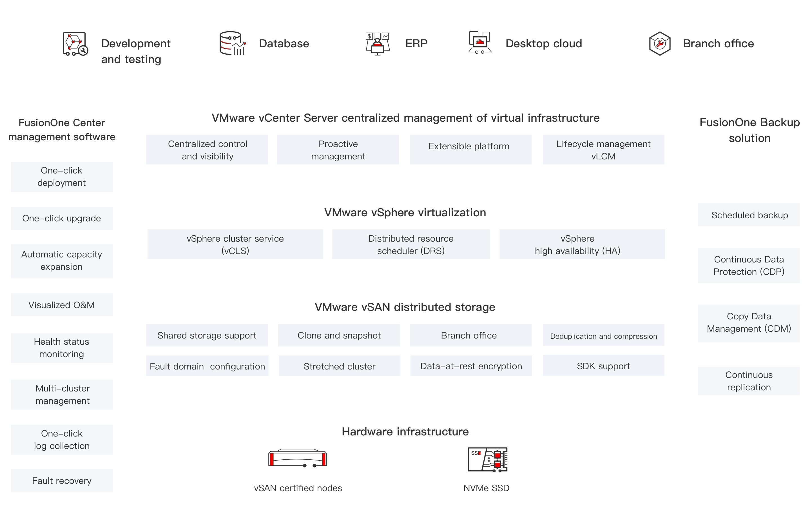Click the FusionOne Backup solution heading
The width and height of the screenshot is (812, 512).
click(x=749, y=130)
